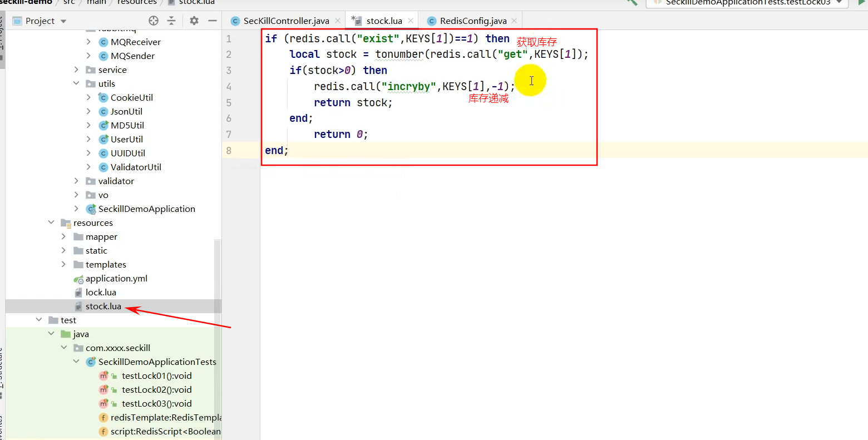868x440 pixels.
Task: Close the RedisConfig.java tab
Action: [514, 21]
